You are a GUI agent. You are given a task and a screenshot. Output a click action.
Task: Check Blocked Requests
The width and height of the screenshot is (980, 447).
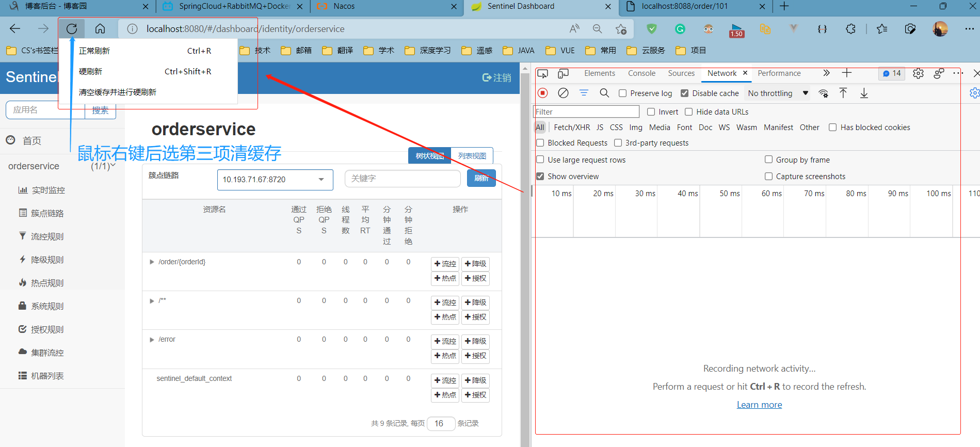540,143
